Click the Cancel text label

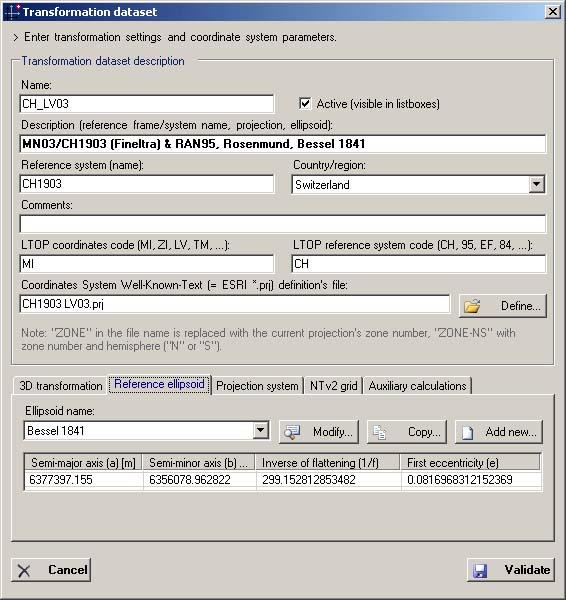point(68,570)
